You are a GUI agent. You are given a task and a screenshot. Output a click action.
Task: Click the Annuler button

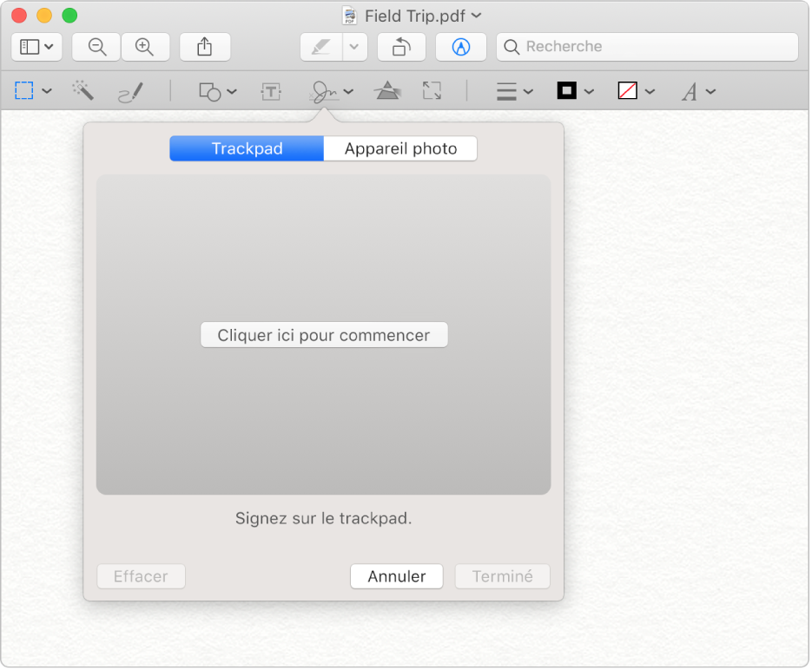tap(397, 576)
